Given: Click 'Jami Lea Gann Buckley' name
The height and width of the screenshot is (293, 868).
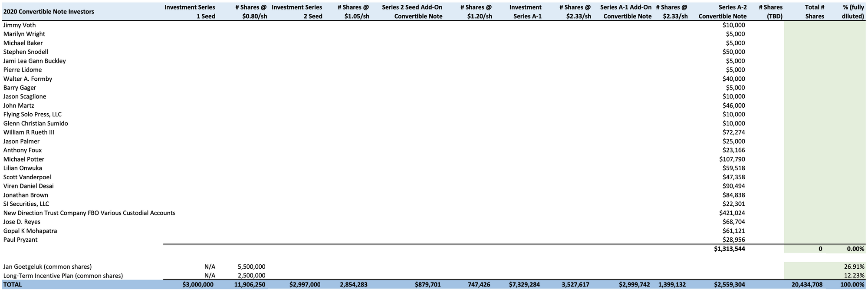Looking at the screenshot, I should tap(34, 61).
